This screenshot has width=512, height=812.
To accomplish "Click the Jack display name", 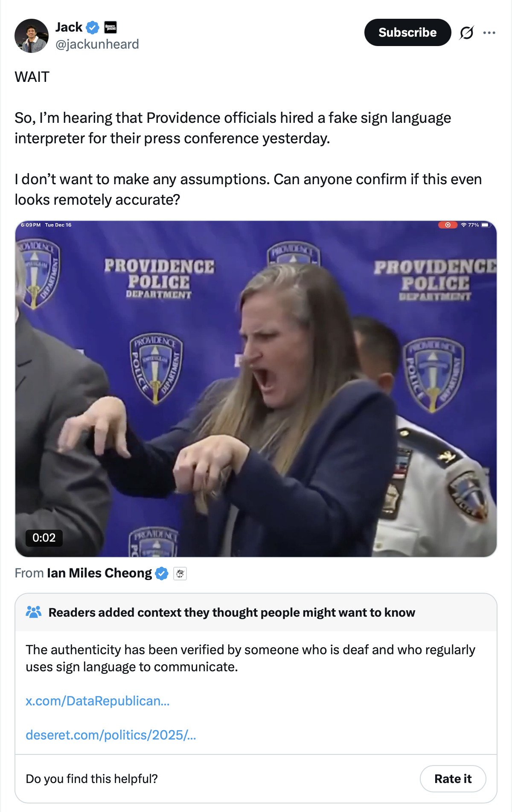I will (x=69, y=27).
